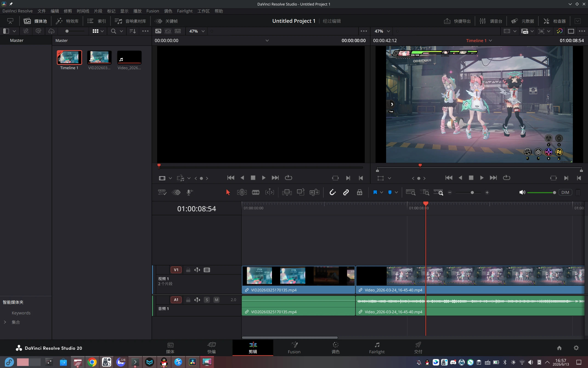
Task: Open the flag color dropdown
Action: [x=382, y=192]
